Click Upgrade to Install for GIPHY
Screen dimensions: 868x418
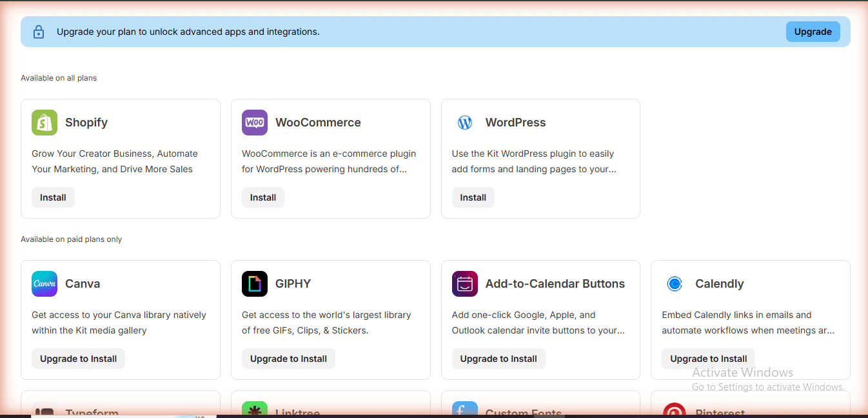point(288,359)
